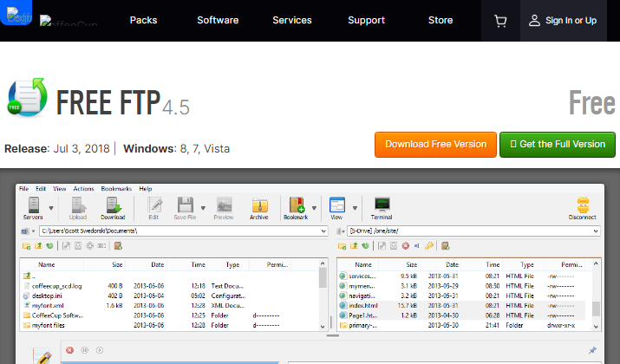
Task: Click the Get the Full Version button
Action: click(558, 145)
